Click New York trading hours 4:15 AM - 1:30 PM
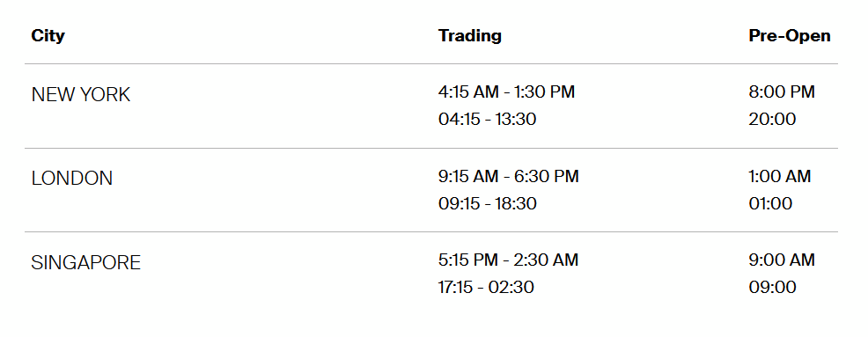 coord(506,92)
